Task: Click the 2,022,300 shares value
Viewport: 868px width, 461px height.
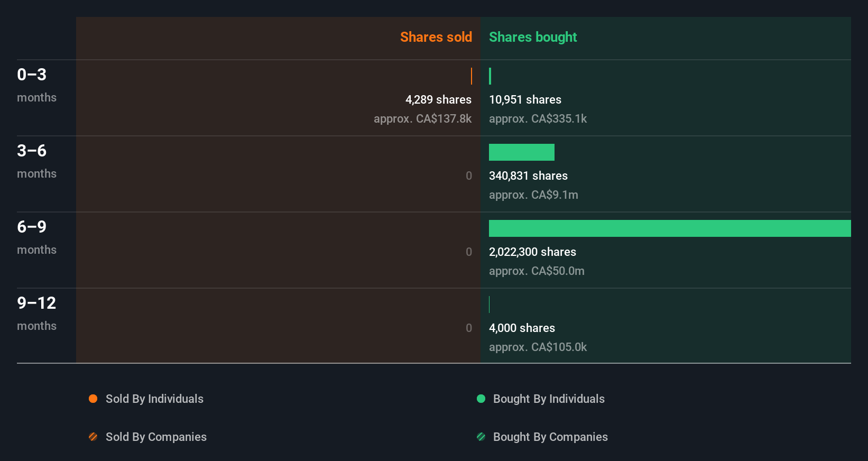Action: click(532, 252)
